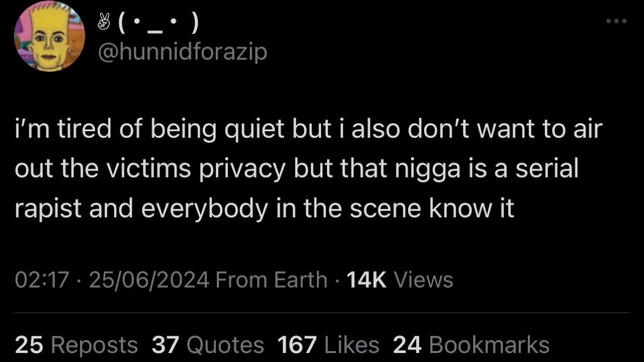644x362 pixels.
Task: Click the word Reposts in stats row
Action: [94, 345]
